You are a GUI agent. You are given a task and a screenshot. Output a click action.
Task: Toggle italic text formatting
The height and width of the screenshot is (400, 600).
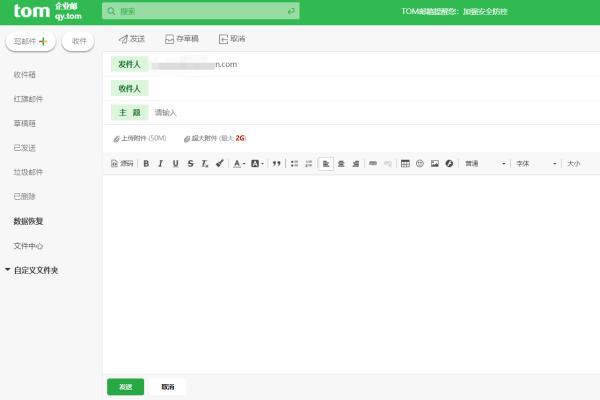[161, 164]
